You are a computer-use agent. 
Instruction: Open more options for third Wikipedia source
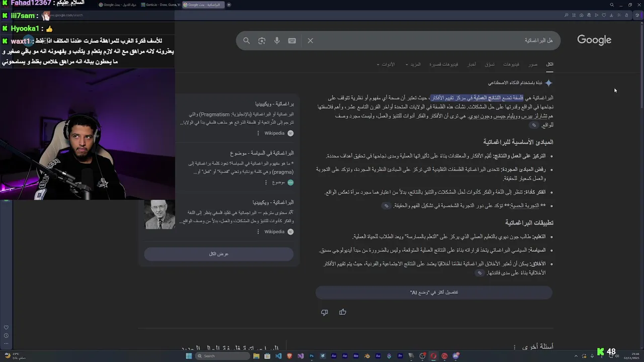(x=258, y=232)
